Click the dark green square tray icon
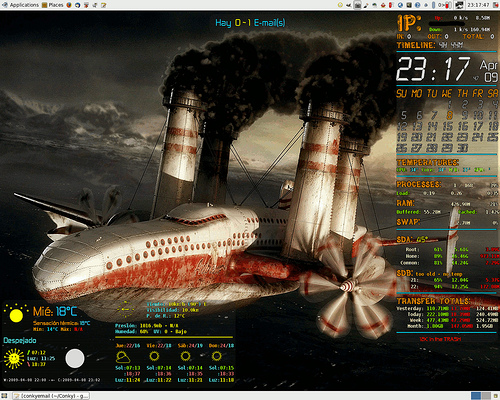 click(409, 5)
